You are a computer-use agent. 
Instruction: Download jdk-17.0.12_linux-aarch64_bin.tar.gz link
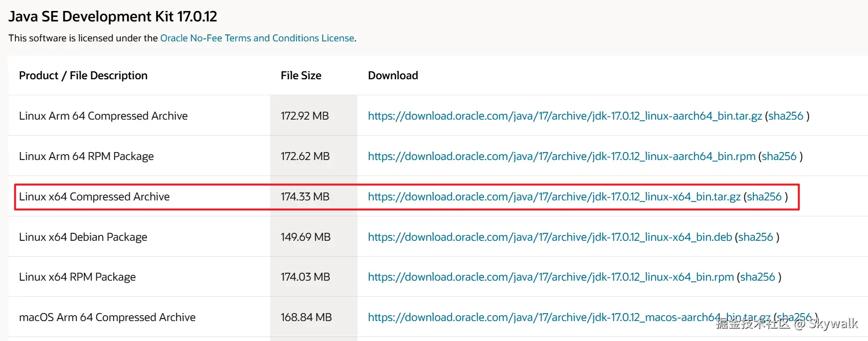(x=565, y=116)
